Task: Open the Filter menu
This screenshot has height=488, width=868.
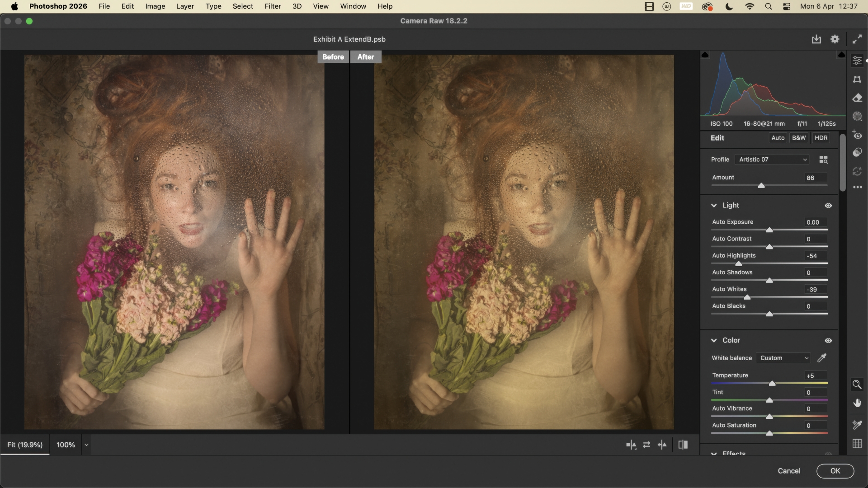Action: 273,6
